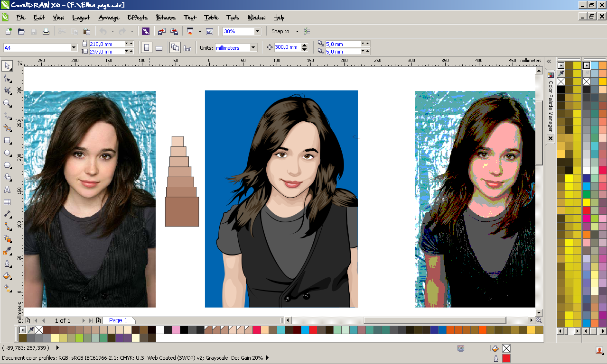Viewport: 607px width, 364px height.
Task: Click the Print icon in the toolbar
Action: click(46, 32)
